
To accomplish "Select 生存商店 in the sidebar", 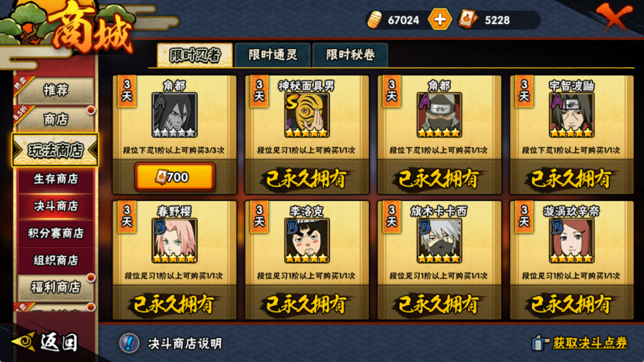I will (56, 179).
